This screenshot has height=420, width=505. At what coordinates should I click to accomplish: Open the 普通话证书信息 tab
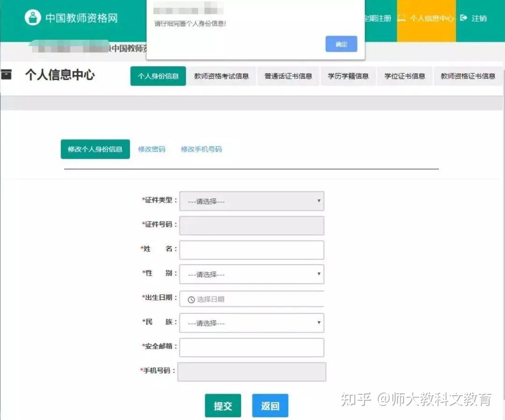click(x=288, y=76)
